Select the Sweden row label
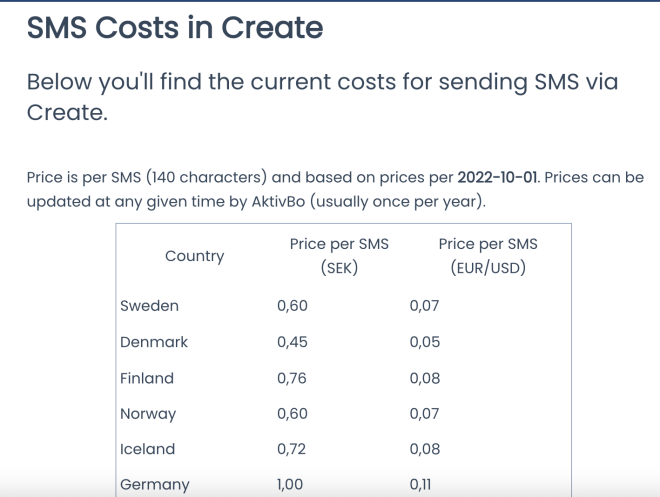Image resolution: width=660 pixels, height=497 pixels. [149, 306]
